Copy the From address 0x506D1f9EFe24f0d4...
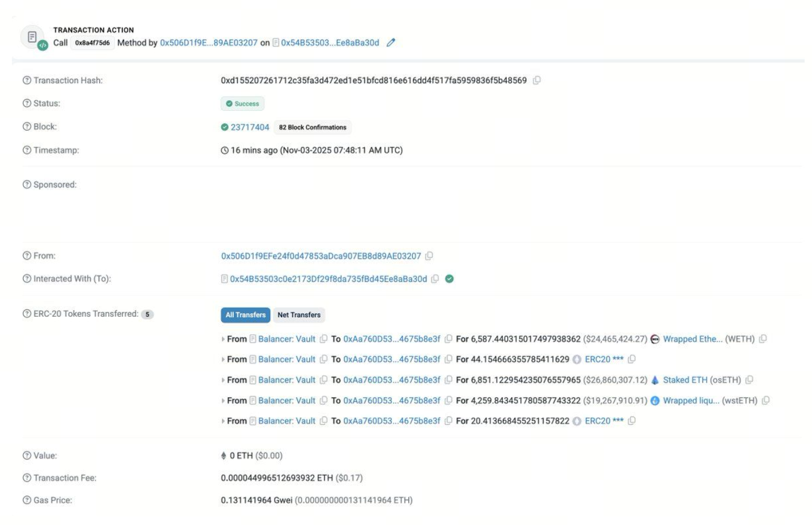The height and width of the screenshot is (525, 812). click(x=429, y=256)
